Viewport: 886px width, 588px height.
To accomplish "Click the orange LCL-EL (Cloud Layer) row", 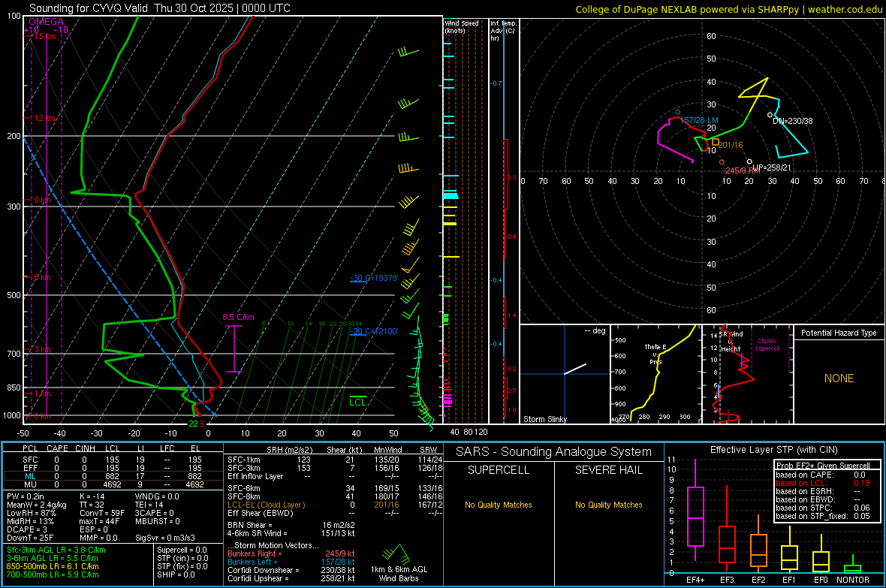I will tap(335, 505).
